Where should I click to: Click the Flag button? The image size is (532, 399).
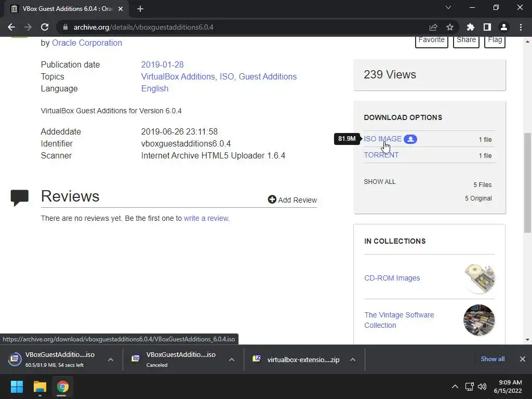(495, 42)
